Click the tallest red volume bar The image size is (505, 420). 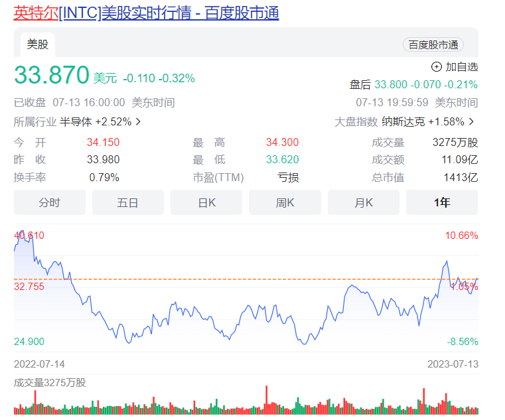point(267,399)
